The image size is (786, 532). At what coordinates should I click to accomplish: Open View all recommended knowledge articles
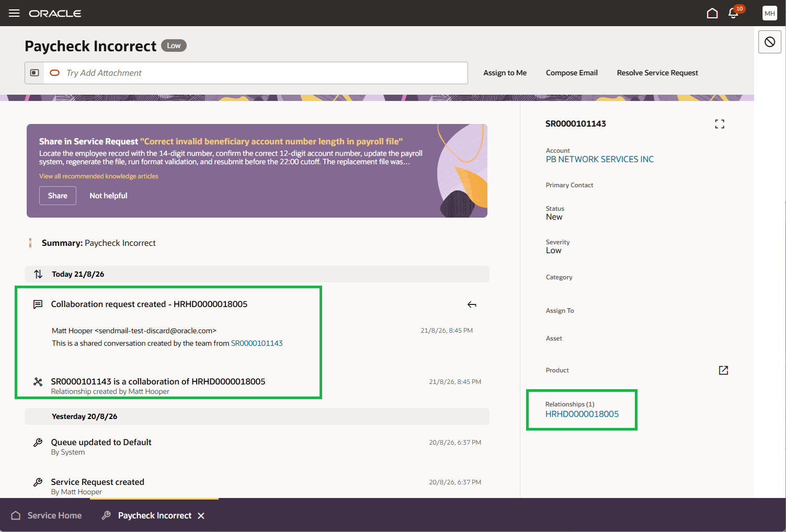[x=99, y=176]
